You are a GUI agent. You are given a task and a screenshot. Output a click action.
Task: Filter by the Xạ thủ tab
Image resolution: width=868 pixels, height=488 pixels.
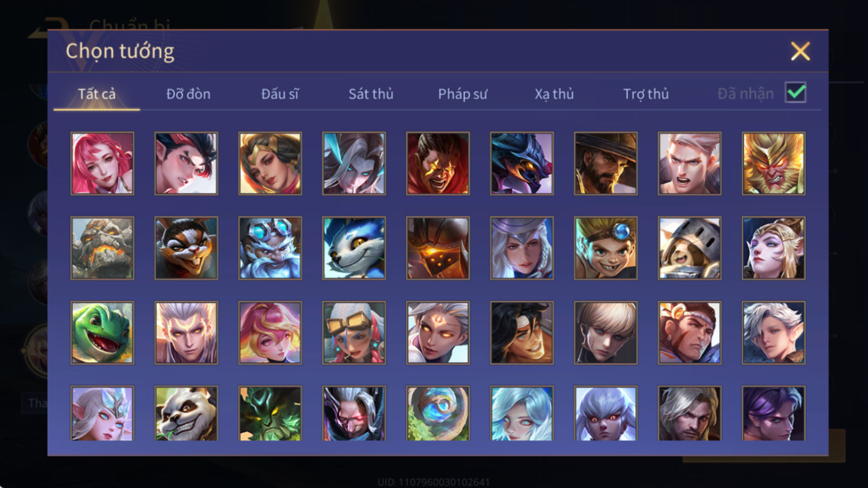click(x=554, y=94)
